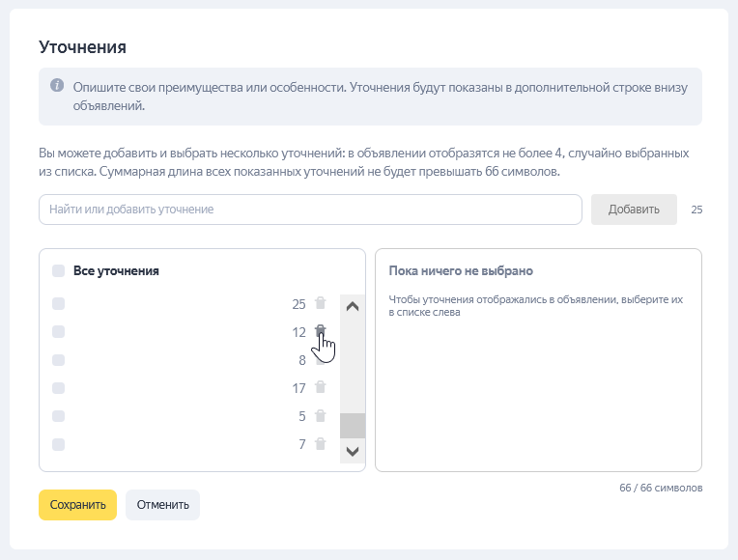This screenshot has width=738, height=560.
Task: Delete the clarification with length 7
Action: pyautogui.click(x=321, y=444)
